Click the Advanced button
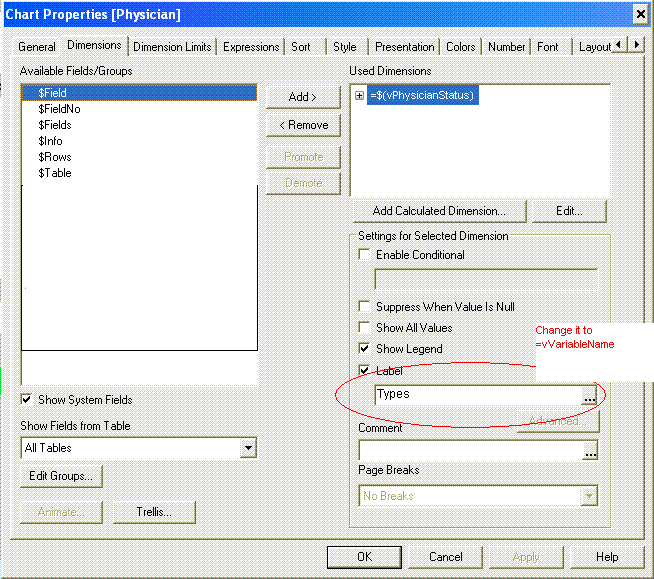Image resolution: width=654 pixels, height=579 pixels. [558, 421]
